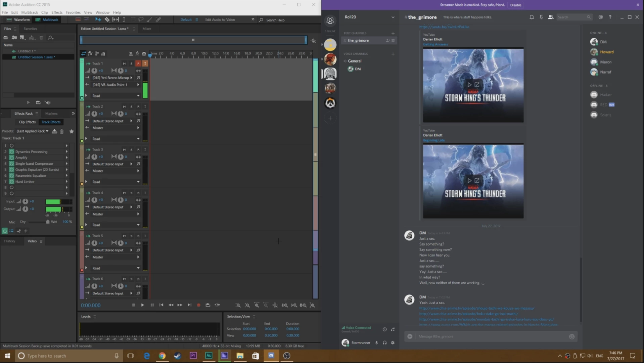Select the Time Selection tool
The width and height of the screenshot is (644, 363).
coord(124,19)
